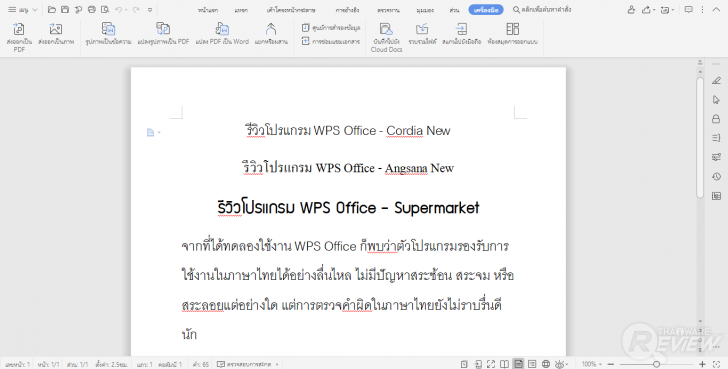Click the fullscreen expand icon in status bar
The width and height of the screenshot is (728, 369).
491,364
